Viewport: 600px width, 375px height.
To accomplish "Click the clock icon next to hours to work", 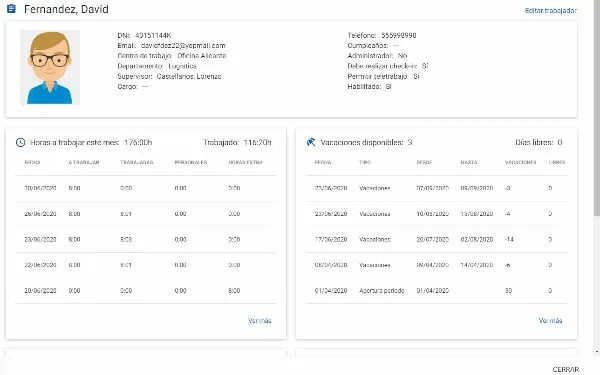I will click(20, 142).
